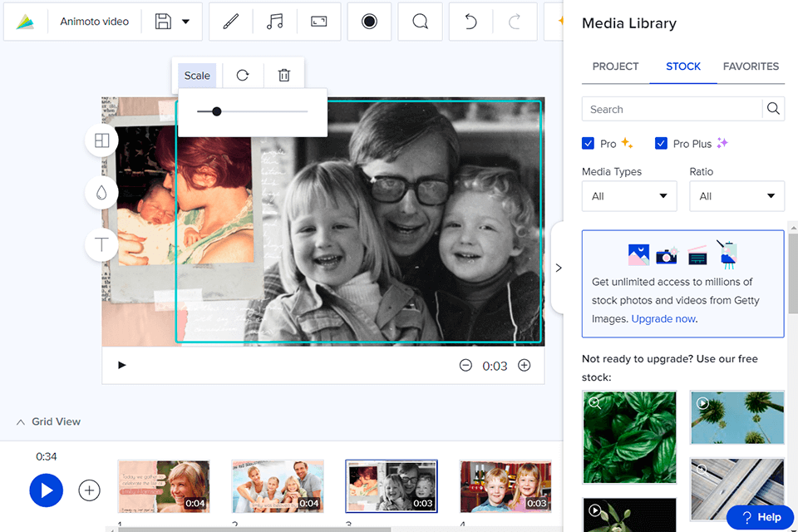
Task: Adjust the scale slider handle
Action: (217, 111)
